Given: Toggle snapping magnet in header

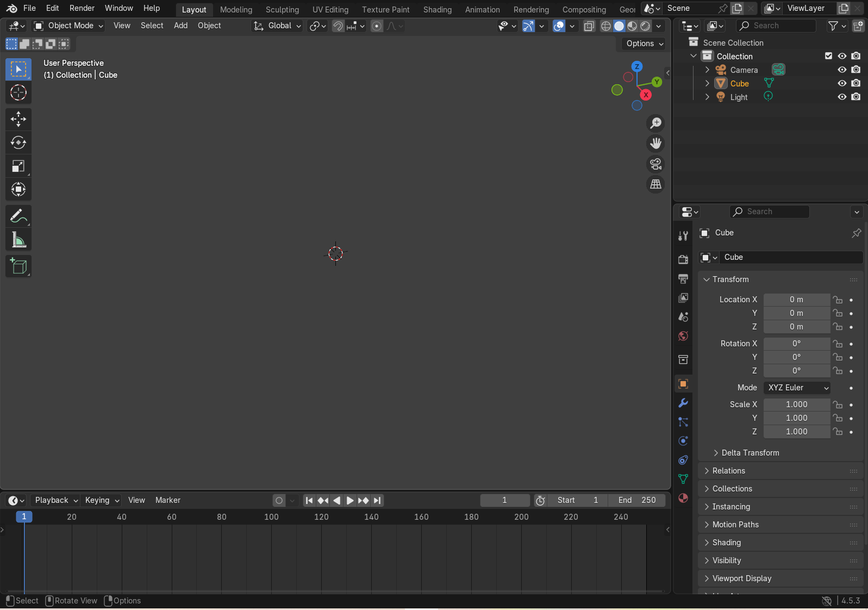Looking at the screenshot, I should [x=338, y=26].
